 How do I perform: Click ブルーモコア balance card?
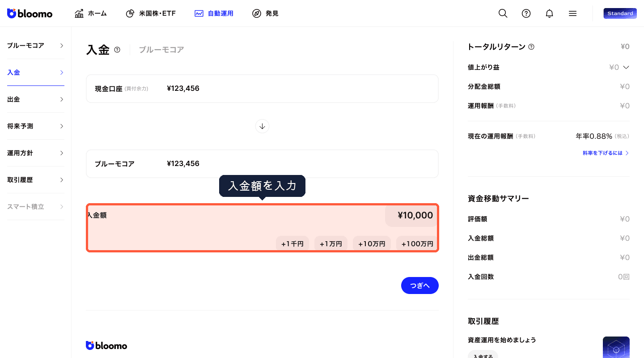click(262, 164)
